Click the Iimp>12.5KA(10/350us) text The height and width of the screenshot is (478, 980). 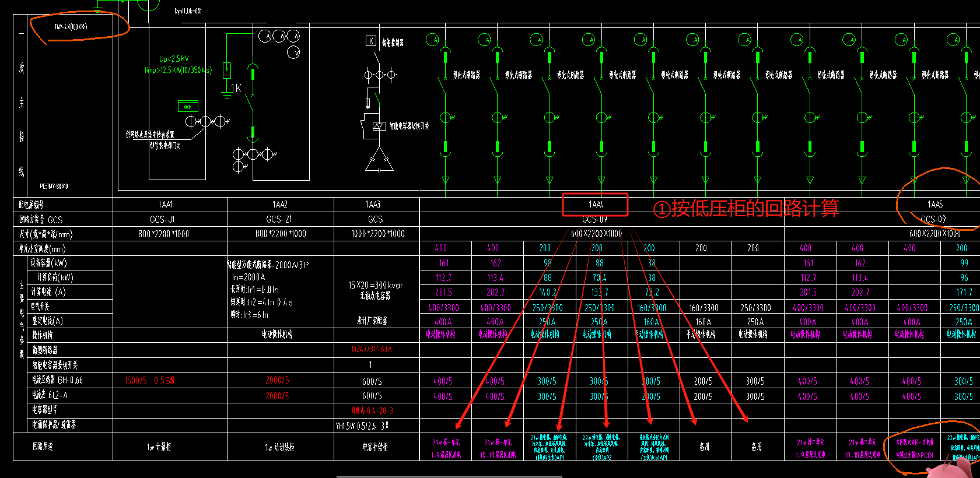pos(178,70)
